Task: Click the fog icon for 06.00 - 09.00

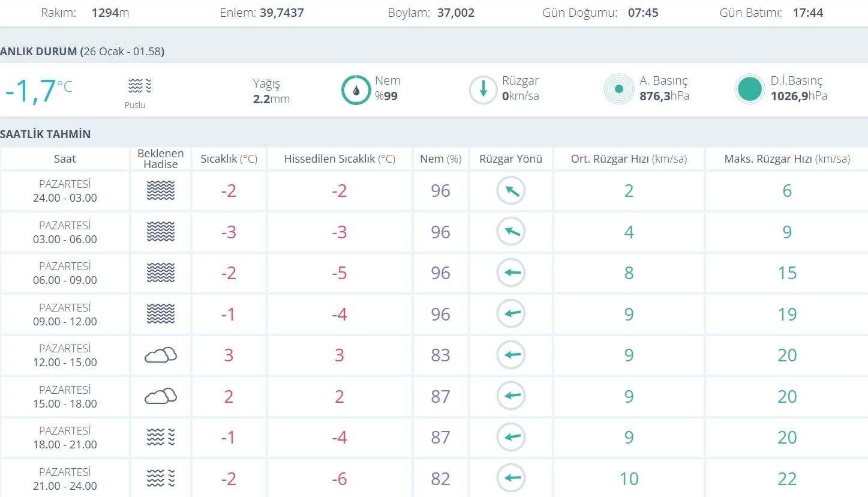Action: (x=160, y=273)
